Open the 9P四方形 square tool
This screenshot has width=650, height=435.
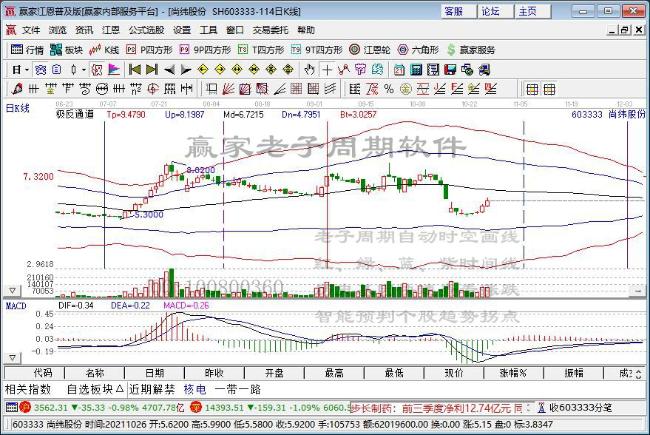pos(205,50)
